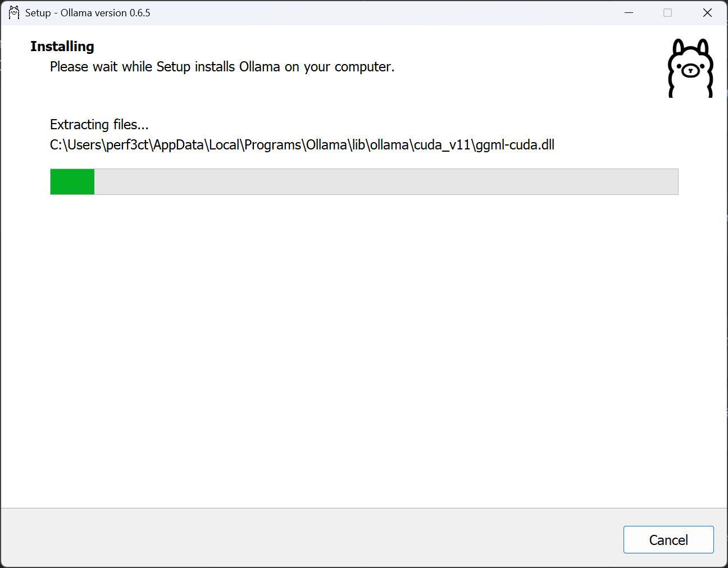This screenshot has width=728, height=568.
Task: Click the green filled progress bar section
Action: pyautogui.click(x=72, y=182)
